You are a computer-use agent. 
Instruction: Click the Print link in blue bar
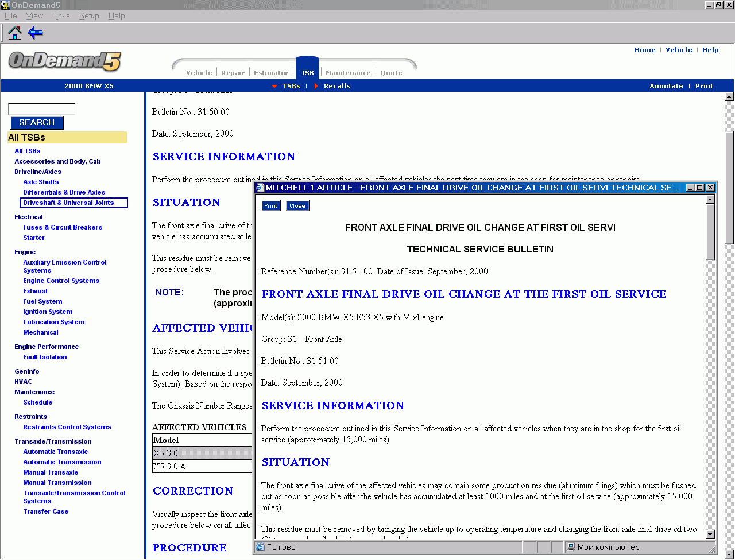(x=704, y=86)
